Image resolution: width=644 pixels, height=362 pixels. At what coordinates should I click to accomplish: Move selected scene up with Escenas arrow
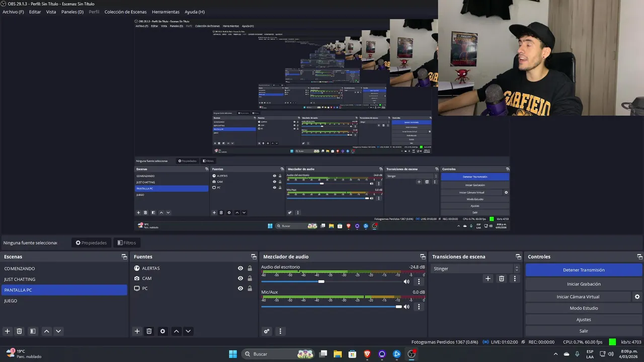[46, 331]
